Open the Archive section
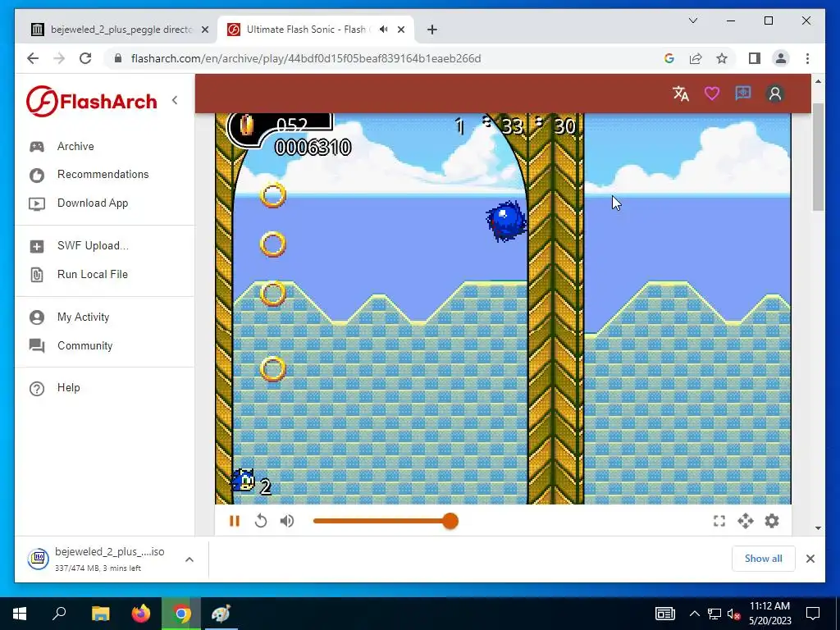Image resolution: width=840 pixels, height=630 pixels. [75, 146]
